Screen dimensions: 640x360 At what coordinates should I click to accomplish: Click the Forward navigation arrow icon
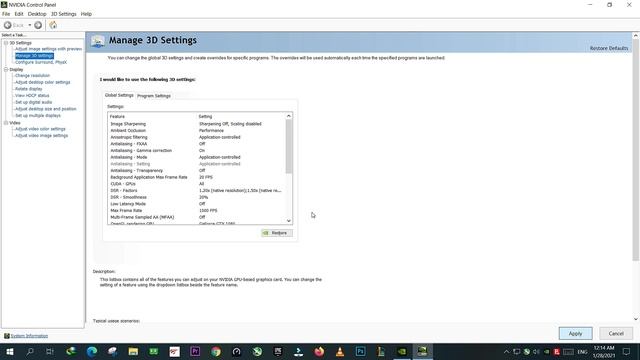coord(38,25)
